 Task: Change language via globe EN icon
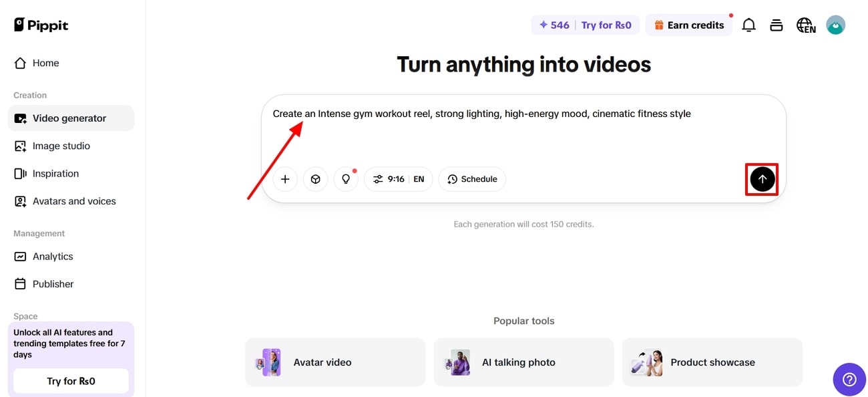pyautogui.click(x=806, y=25)
